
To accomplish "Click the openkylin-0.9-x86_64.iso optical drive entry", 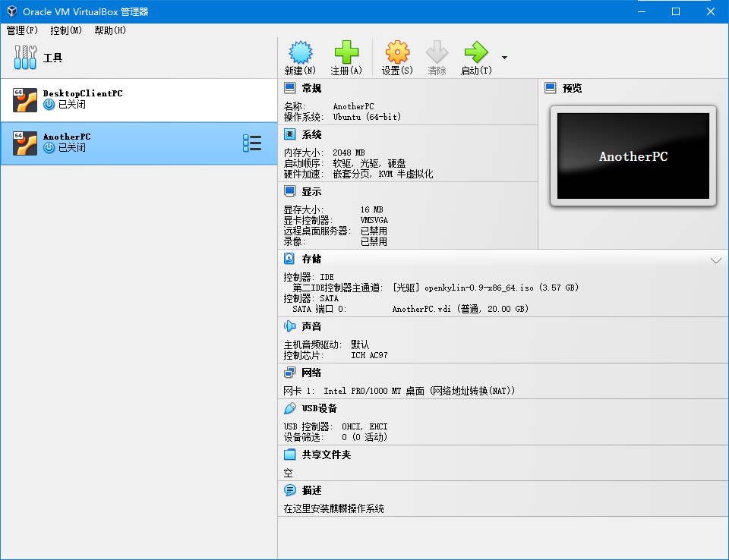I will click(x=485, y=288).
